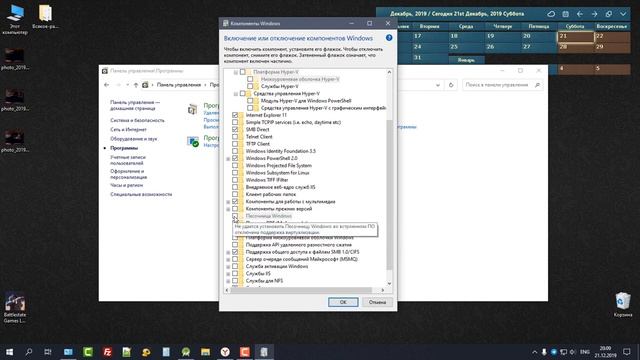640x360 pixels.
Task: Enable Службы Hyper-V checkbox
Action: [x=250, y=87]
